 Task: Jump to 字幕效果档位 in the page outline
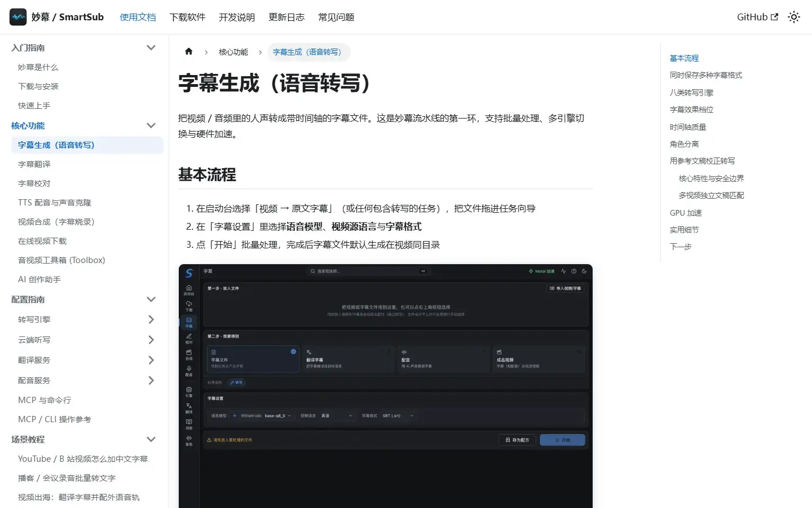pyautogui.click(x=691, y=110)
